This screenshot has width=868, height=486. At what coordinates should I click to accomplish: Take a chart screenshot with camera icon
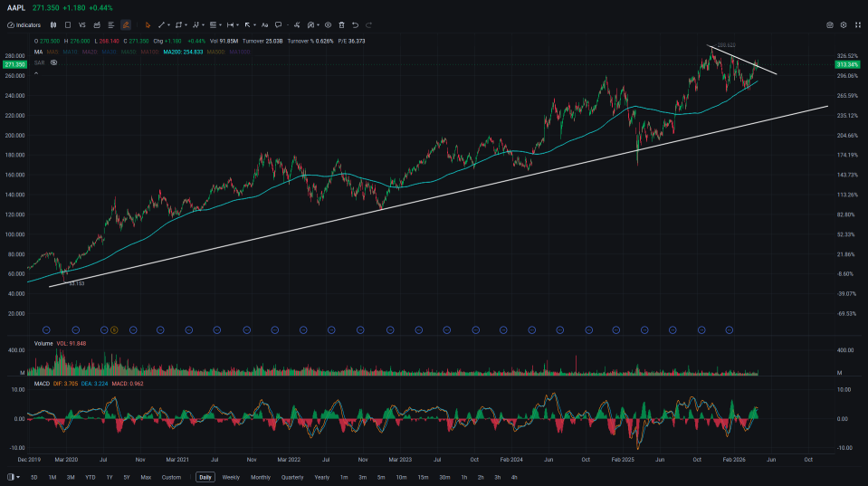(829, 25)
